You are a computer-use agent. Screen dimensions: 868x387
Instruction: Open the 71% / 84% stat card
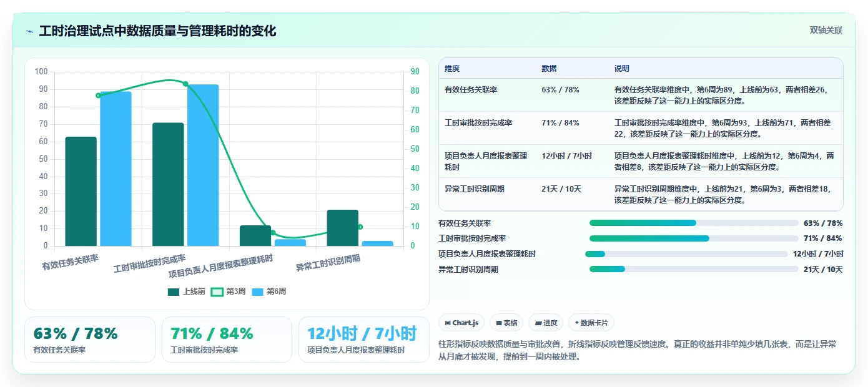pos(227,340)
